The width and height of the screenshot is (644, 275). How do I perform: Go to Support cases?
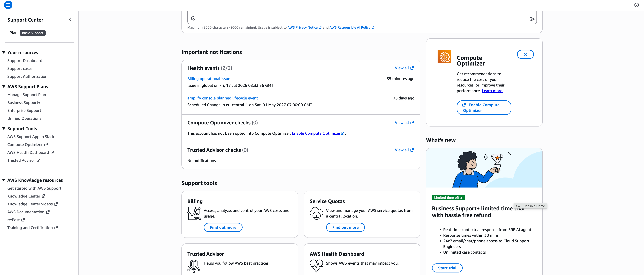tap(20, 69)
